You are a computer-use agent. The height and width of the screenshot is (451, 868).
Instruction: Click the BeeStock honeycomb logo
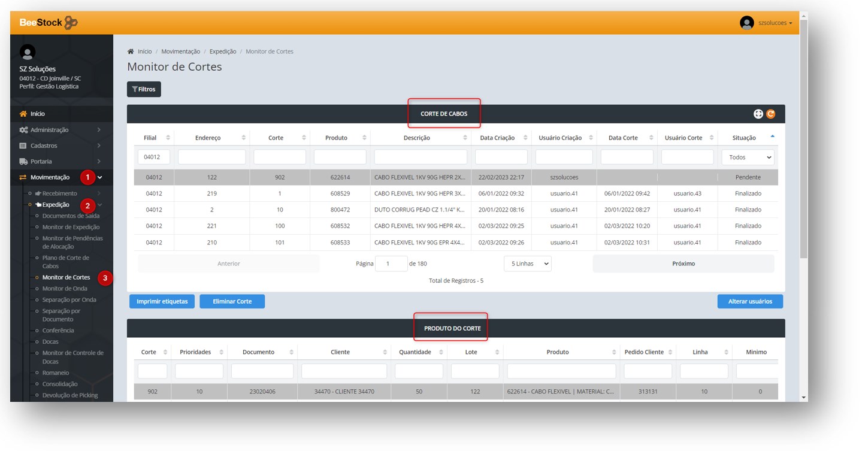coord(71,23)
